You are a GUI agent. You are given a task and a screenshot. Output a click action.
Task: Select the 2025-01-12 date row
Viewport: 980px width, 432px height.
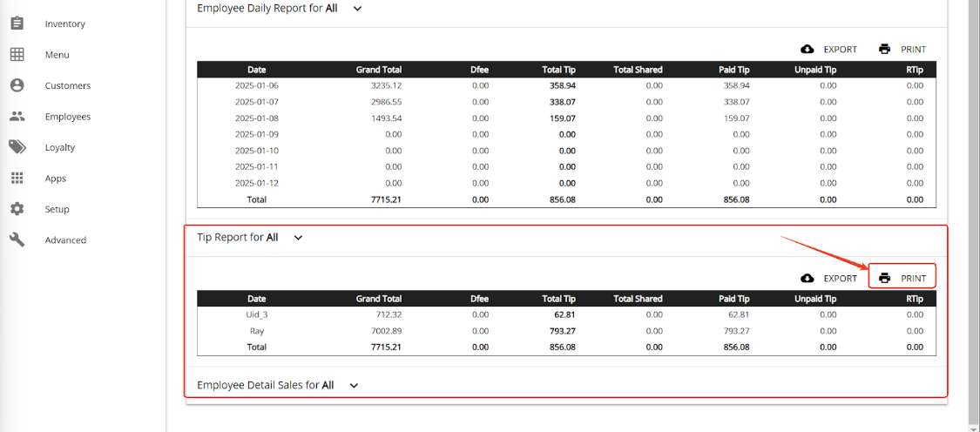tap(566, 183)
